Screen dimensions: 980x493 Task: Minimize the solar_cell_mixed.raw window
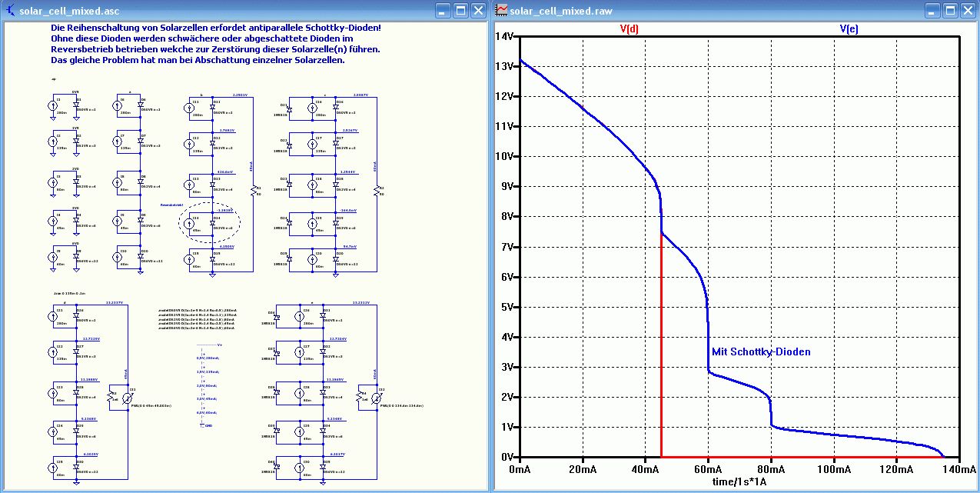(x=932, y=11)
